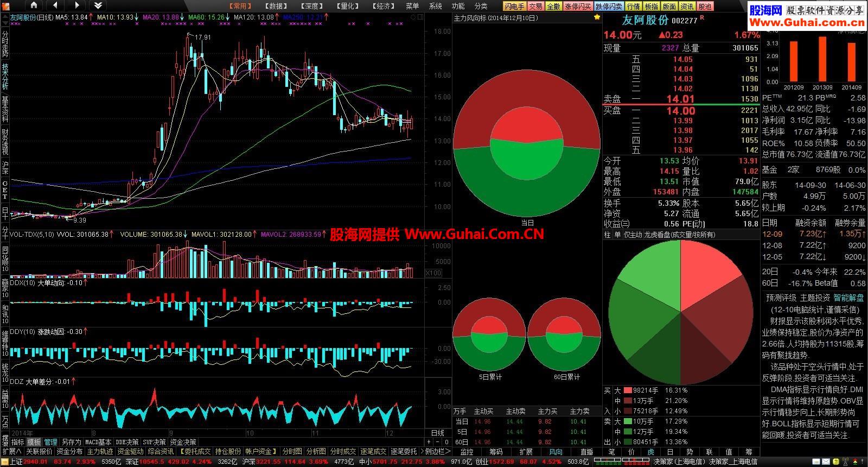Select the 虎 tab icon in bottom bar
The width and height of the screenshot is (868, 467).
pyautogui.click(x=651, y=452)
